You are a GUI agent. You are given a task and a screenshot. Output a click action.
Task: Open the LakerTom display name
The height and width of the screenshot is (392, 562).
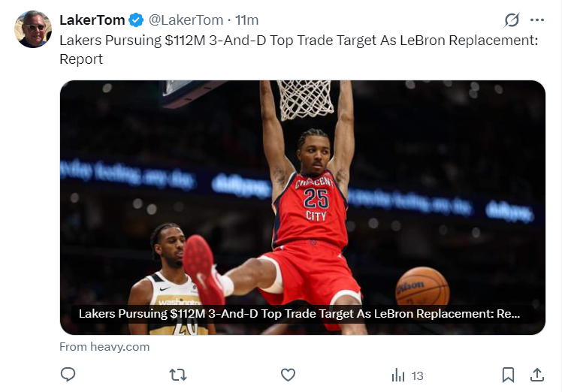[92, 20]
